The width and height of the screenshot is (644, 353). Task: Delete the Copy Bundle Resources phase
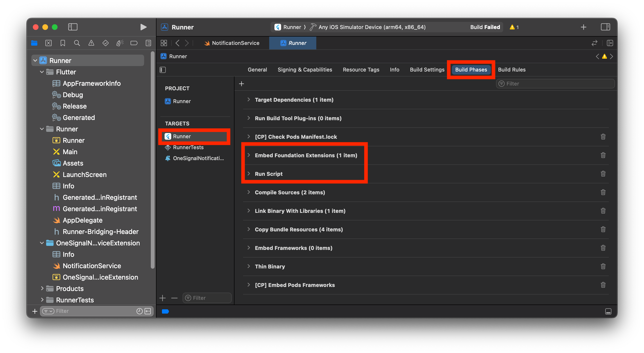click(603, 229)
